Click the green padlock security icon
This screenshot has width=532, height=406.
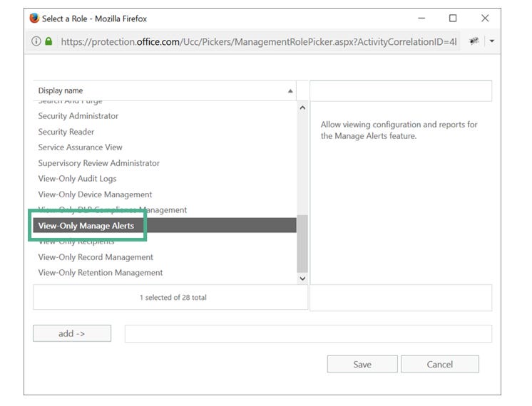click(48, 41)
